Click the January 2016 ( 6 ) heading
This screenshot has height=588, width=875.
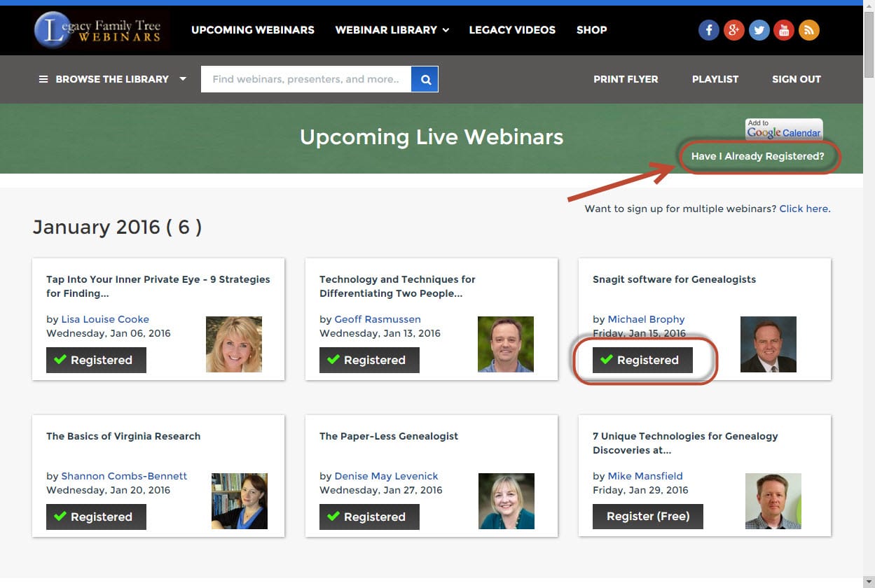click(117, 227)
